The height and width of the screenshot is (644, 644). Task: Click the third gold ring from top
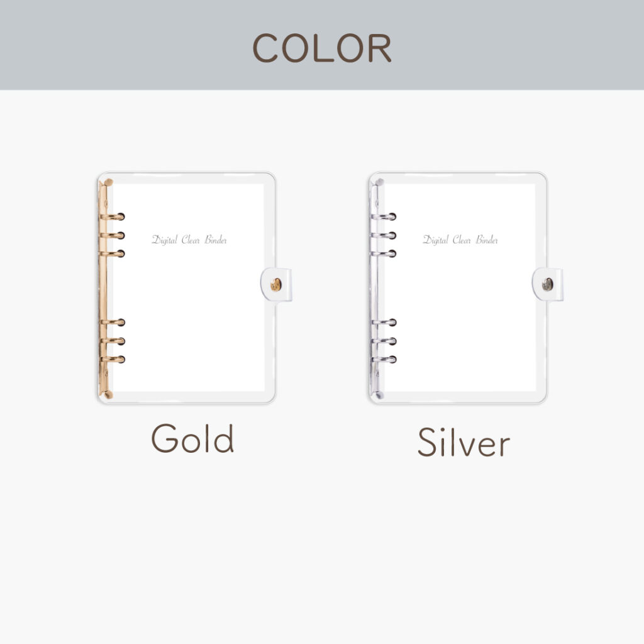coord(114,253)
